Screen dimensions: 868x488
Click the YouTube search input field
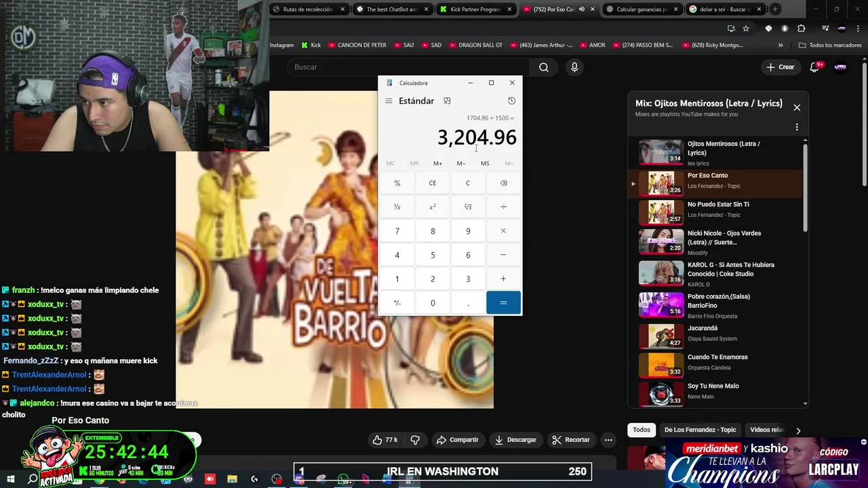coord(409,67)
